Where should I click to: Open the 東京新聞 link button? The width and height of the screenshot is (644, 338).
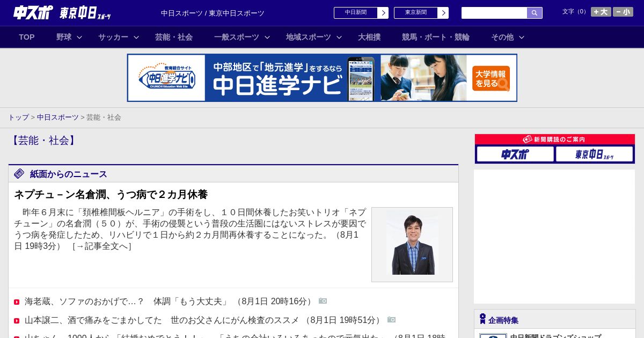click(x=421, y=13)
